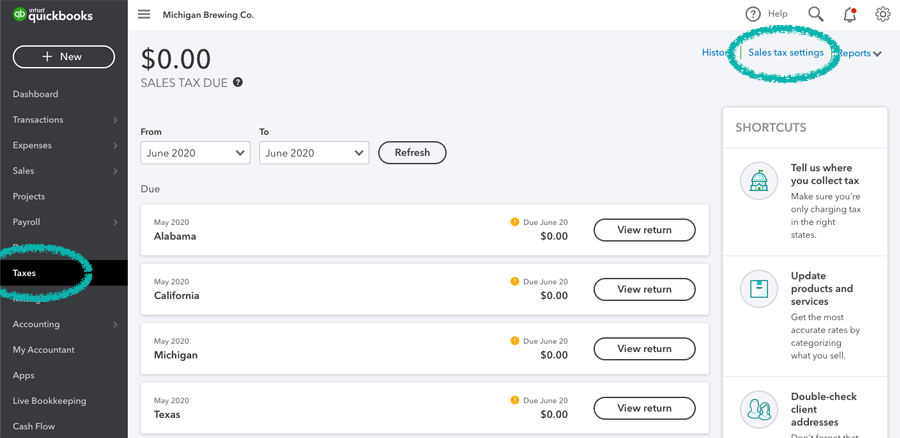
Task: Click View return for Alabama
Action: [644, 230]
